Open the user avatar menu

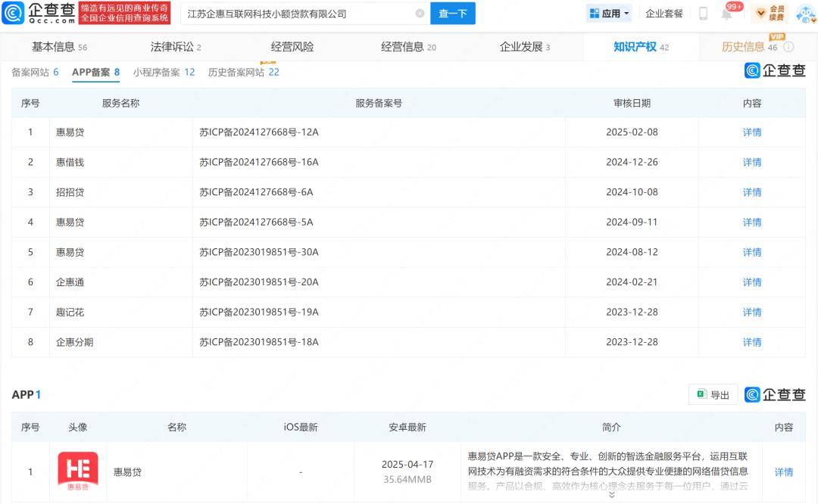coord(804,13)
